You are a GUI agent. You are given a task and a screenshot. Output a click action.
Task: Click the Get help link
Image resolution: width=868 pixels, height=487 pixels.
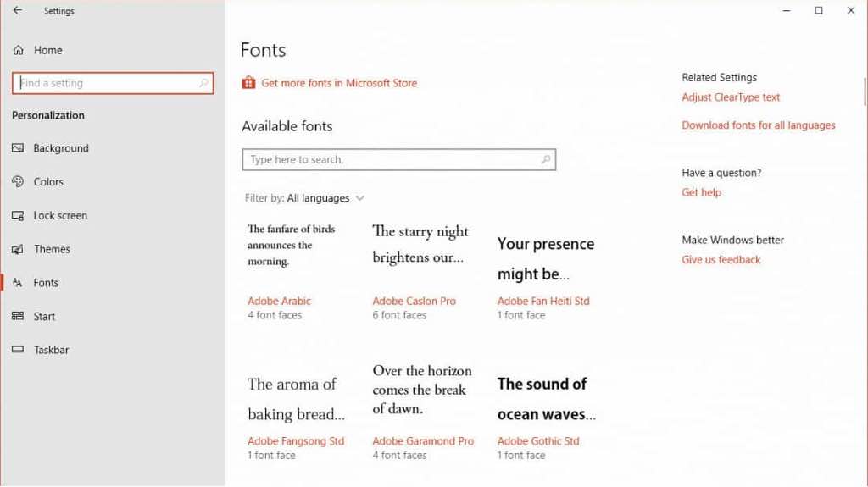pos(701,192)
